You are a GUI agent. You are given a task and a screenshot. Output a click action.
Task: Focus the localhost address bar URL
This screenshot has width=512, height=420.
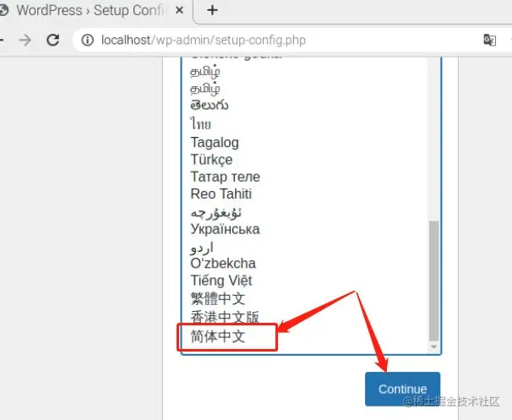click(204, 41)
